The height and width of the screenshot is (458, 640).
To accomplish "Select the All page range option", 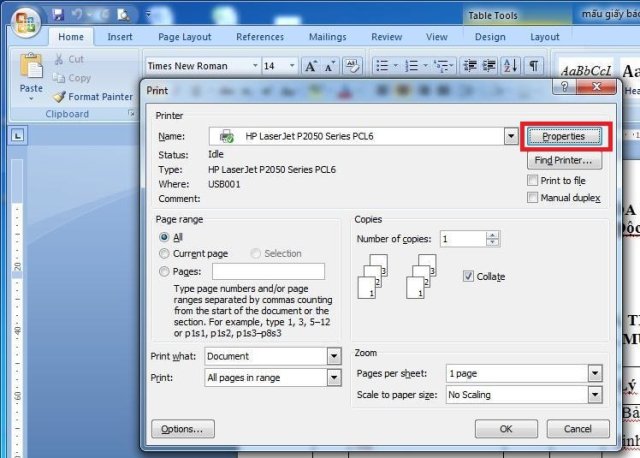I will coord(164,237).
